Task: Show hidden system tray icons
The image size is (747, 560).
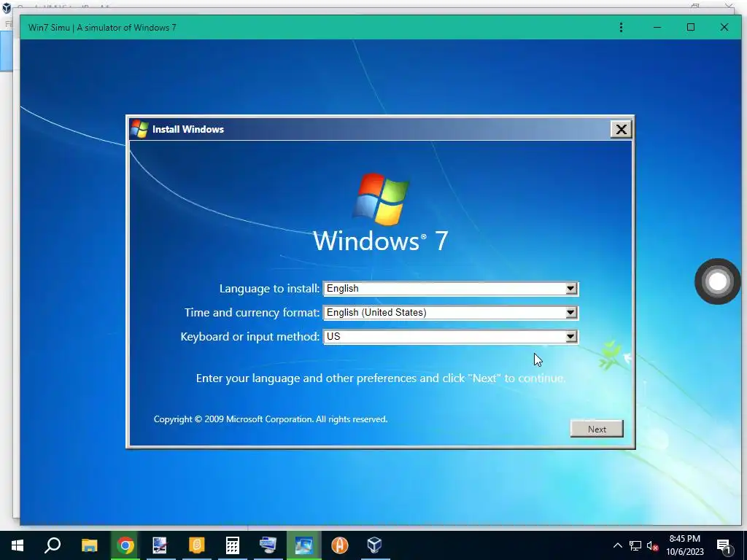Action: [617, 545]
